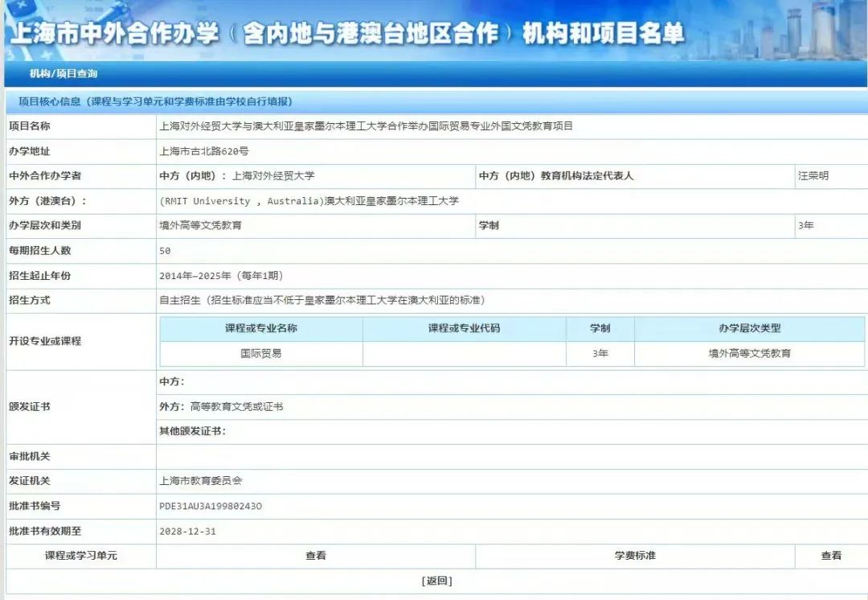Click the 外方(港澳台): row label
The image size is (868, 600).
click(x=47, y=201)
